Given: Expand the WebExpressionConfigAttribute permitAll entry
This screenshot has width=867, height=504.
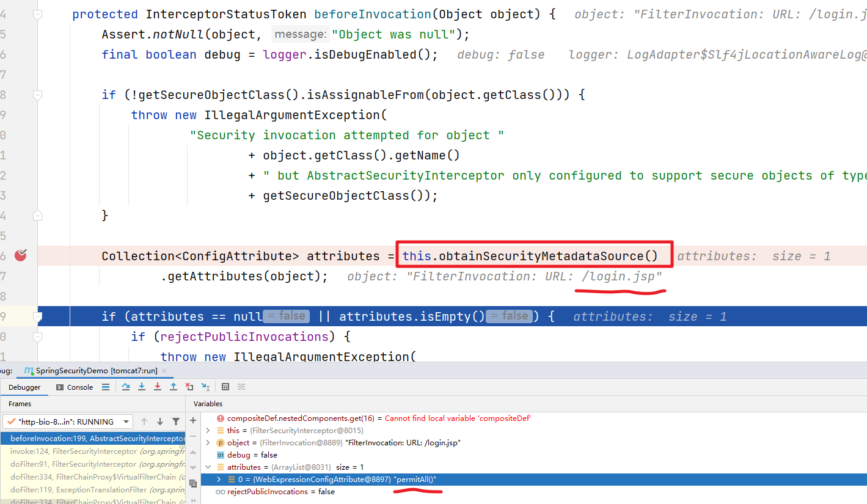Looking at the screenshot, I should coord(219,480).
